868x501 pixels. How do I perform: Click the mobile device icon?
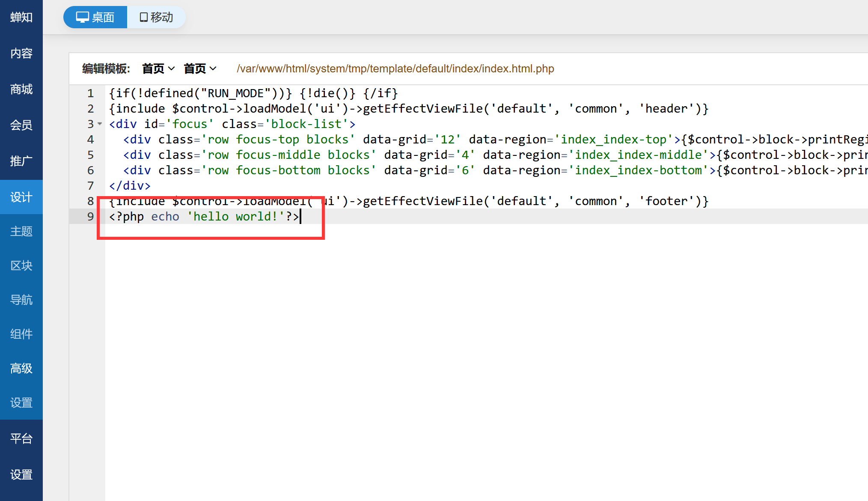[144, 17]
